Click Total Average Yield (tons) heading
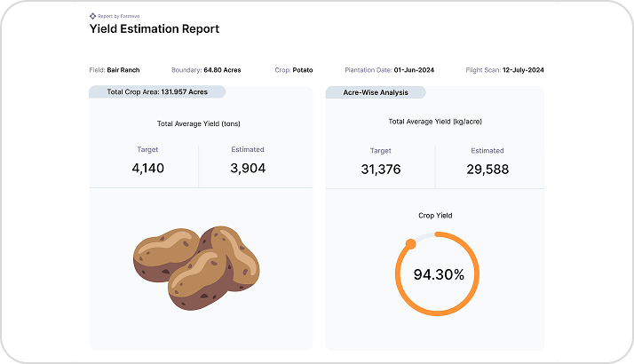 (x=198, y=122)
